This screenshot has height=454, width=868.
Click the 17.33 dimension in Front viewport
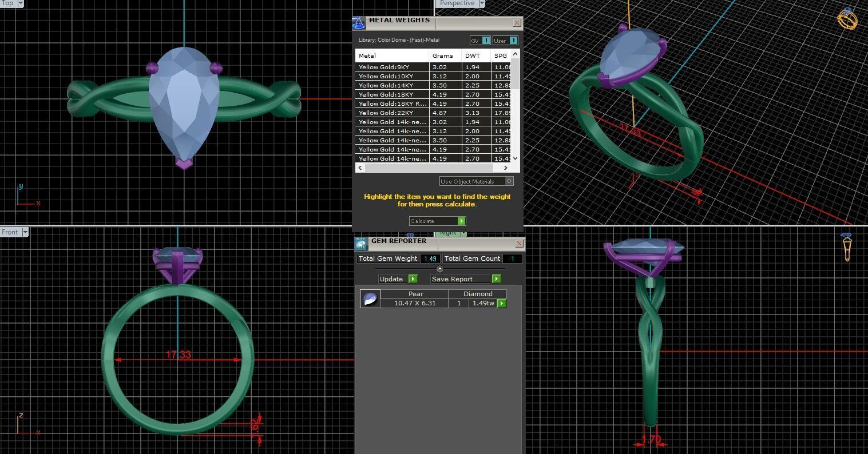[x=179, y=355]
